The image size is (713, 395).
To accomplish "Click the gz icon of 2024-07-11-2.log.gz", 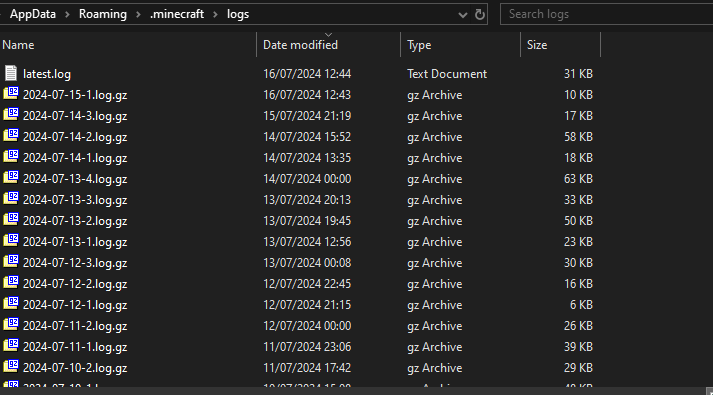I will click(x=11, y=324).
